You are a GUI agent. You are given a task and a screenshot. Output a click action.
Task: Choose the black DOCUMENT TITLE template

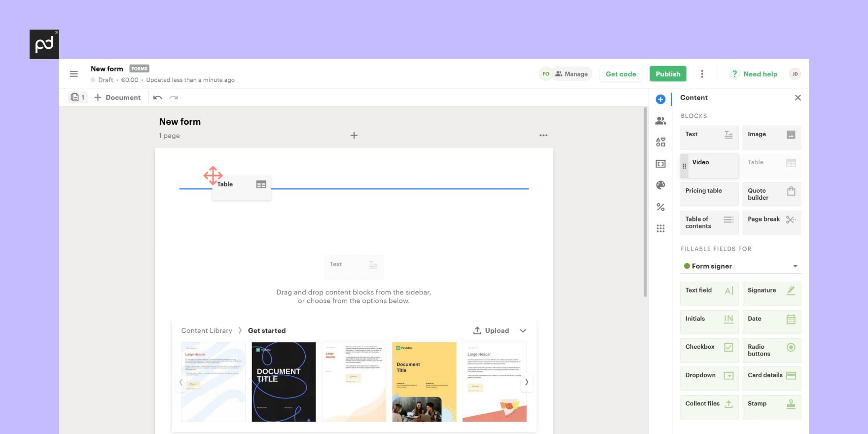pyautogui.click(x=284, y=382)
